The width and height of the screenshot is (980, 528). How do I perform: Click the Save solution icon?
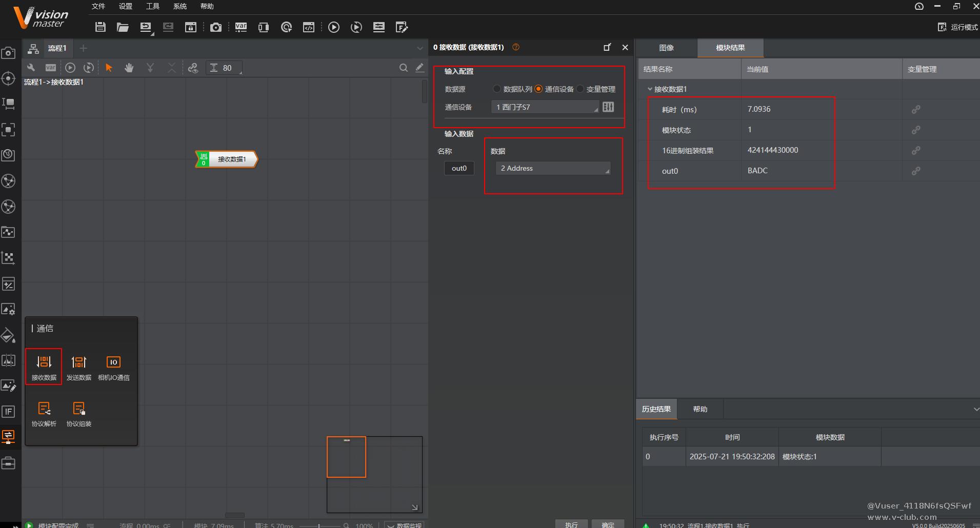click(x=101, y=27)
